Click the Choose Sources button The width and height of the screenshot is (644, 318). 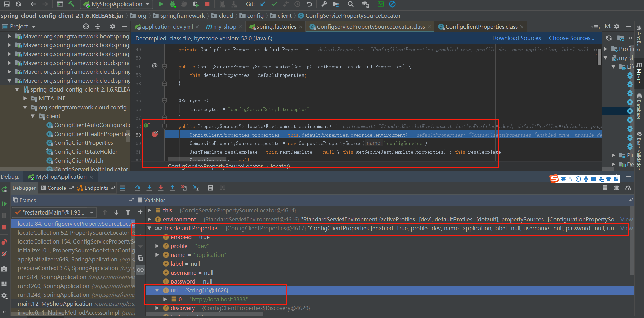click(x=572, y=38)
